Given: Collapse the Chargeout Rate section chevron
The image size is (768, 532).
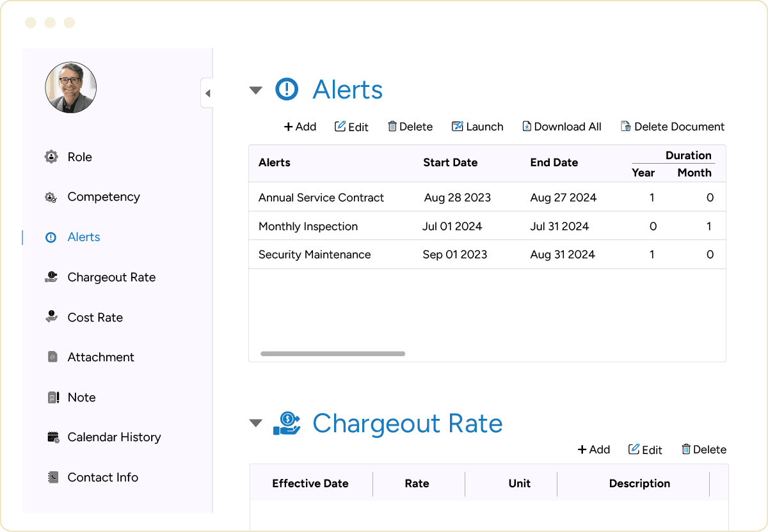Looking at the screenshot, I should pos(255,423).
